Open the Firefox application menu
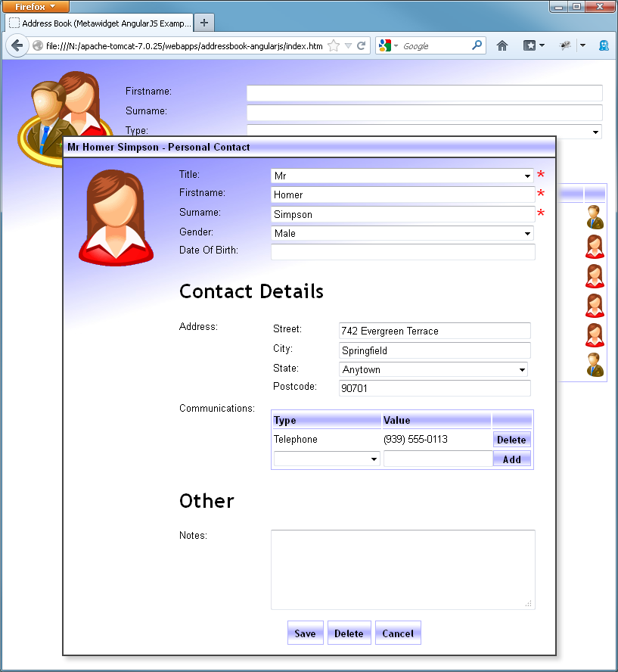This screenshot has height=672, width=618. click(35, 6)
